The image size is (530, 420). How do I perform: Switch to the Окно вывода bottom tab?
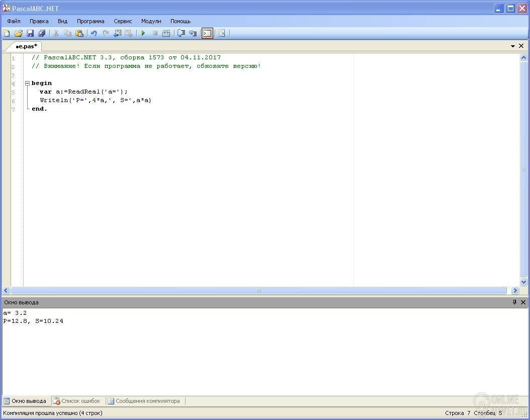click(25, 401)
